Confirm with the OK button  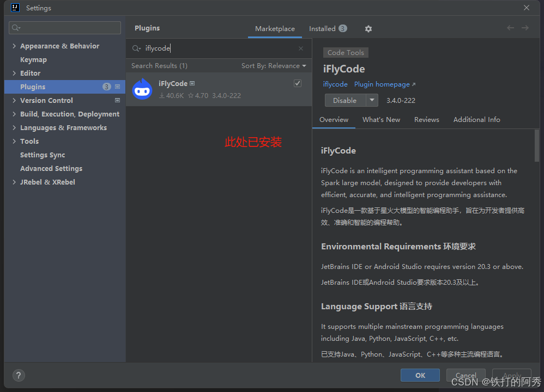[x=420, y=375]
